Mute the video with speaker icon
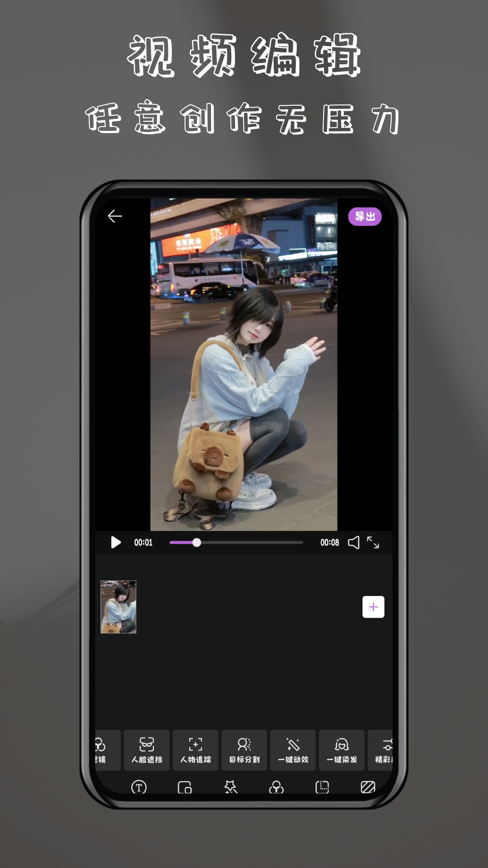This screenshot has height=868, width=488. 354,542
